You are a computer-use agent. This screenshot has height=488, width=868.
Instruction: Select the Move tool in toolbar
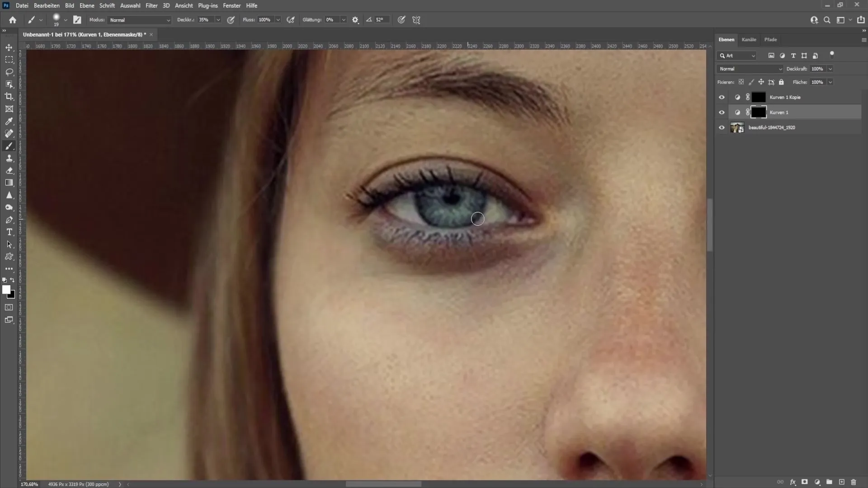click(x=9, y=47)
